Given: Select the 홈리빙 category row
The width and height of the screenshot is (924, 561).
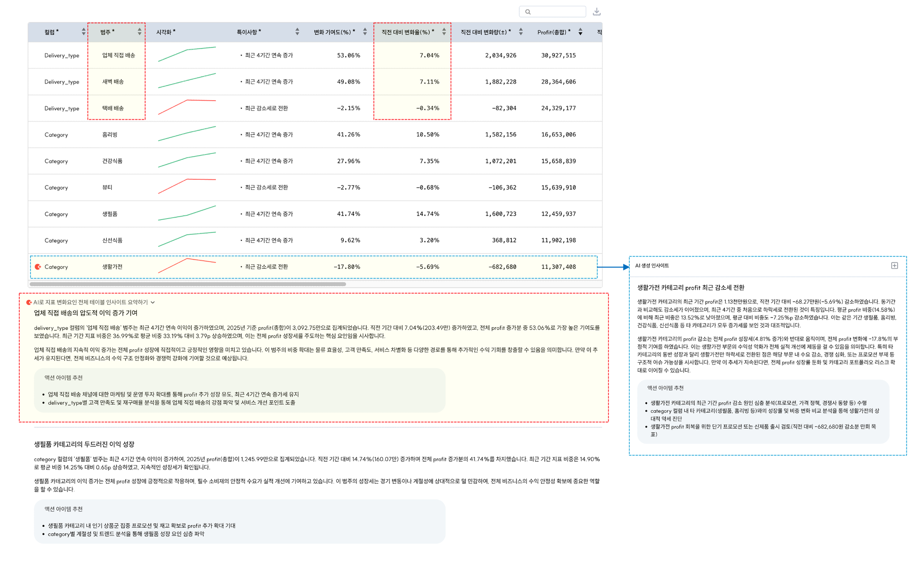Looking at the screenshot, I should pos(109,135).
